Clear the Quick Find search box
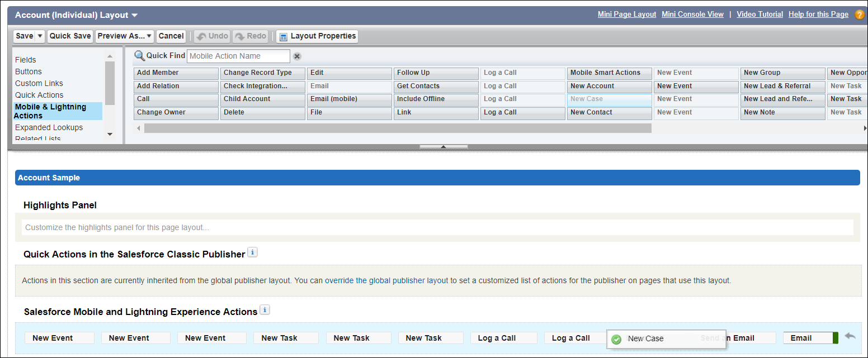 (x=297, y=56)
